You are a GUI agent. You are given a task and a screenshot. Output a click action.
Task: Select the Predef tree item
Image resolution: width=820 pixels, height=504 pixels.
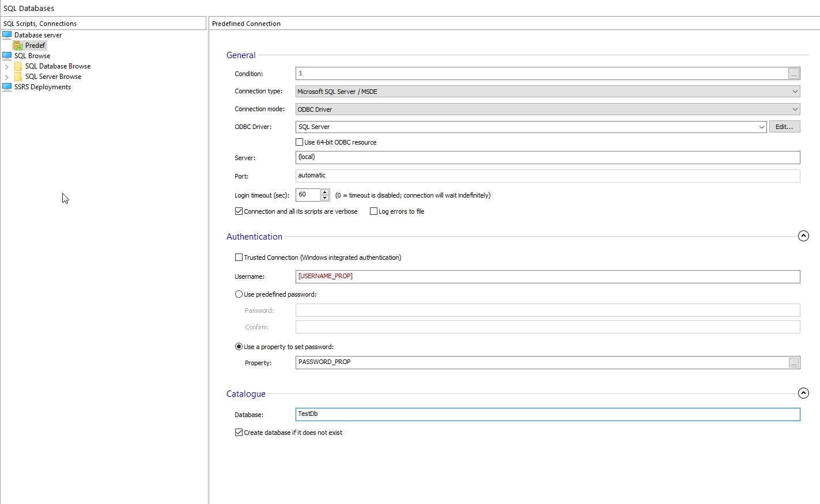click(35, 46)
